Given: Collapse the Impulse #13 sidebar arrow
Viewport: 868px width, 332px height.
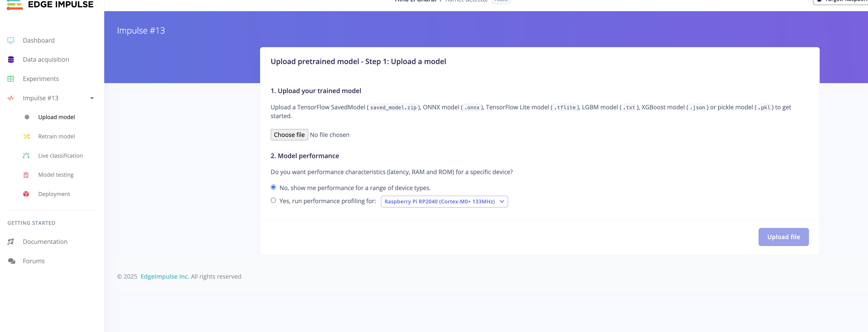Looking at the screenshot, I should coord(92,98).
